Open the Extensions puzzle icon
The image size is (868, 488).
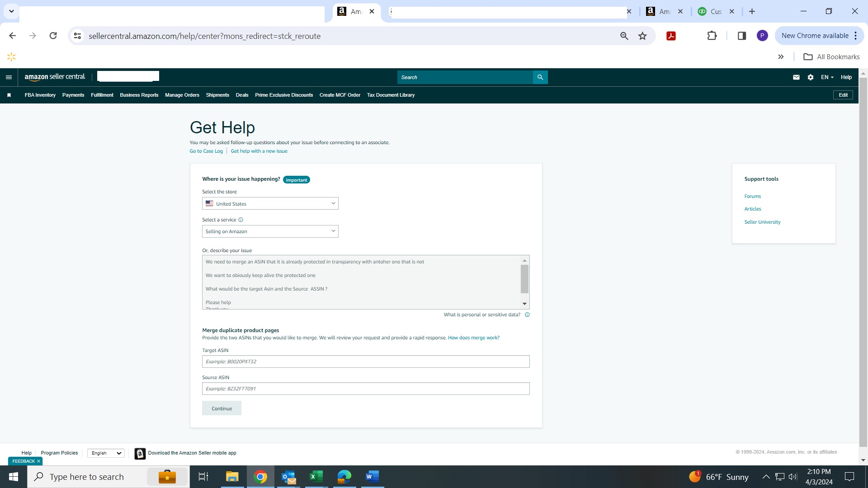712,36
